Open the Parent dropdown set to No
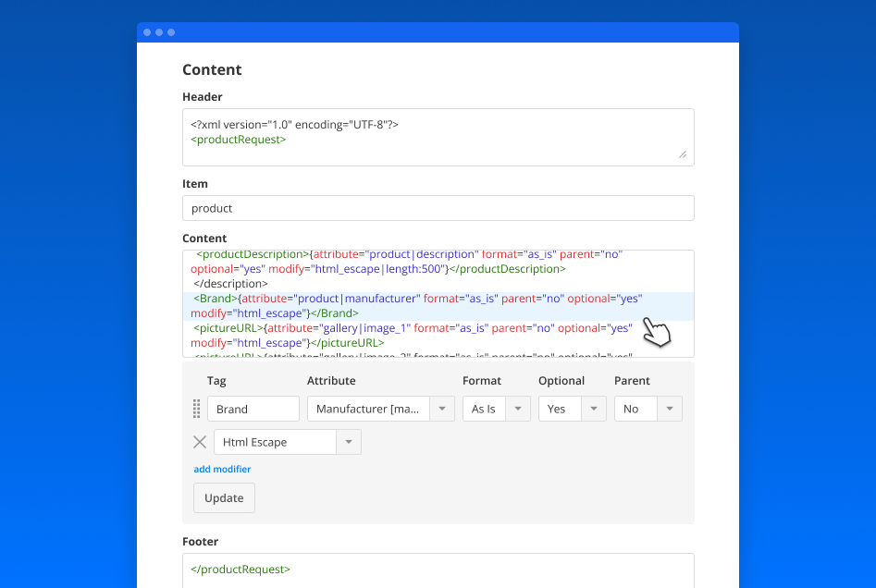The image size is (876, 588). click(x=667, y=408)
